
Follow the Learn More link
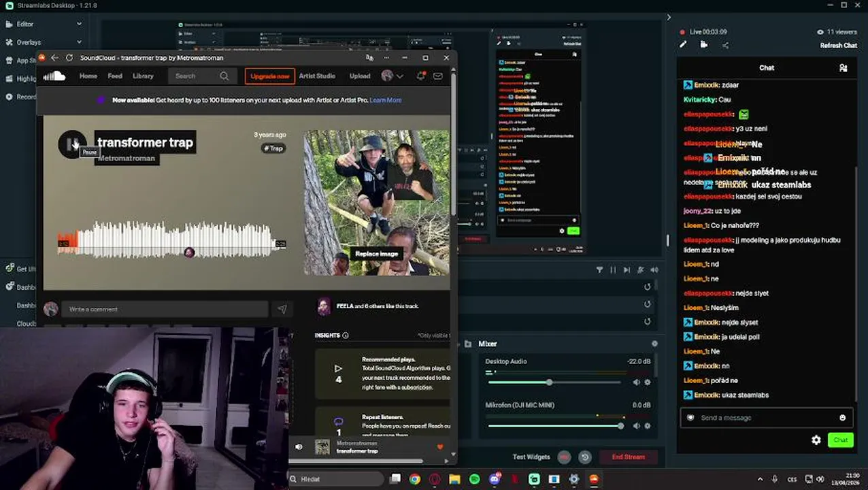(386, 100)
